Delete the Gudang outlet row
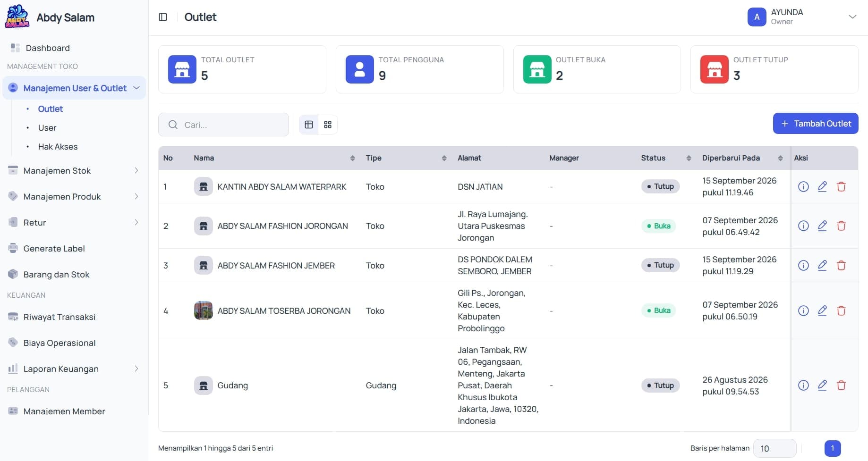The height and width of the screenshot is (461, 868). 841,386
